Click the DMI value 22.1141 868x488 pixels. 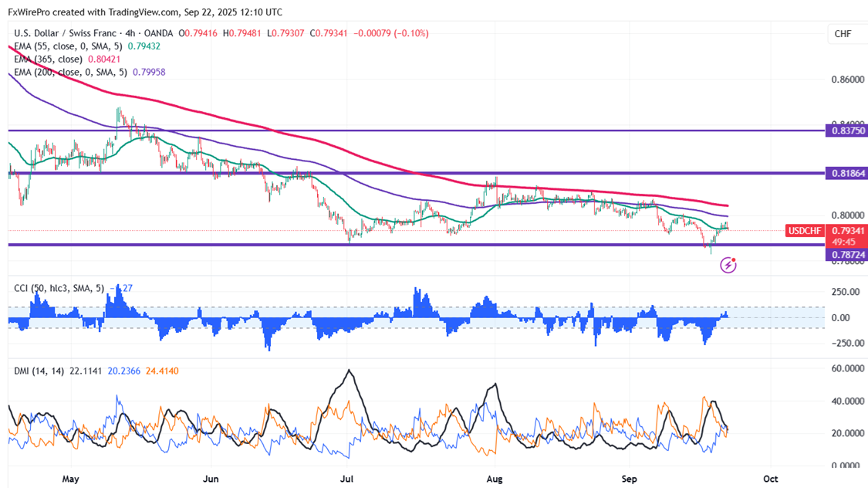pyautogui.click(x=86, y=371)
